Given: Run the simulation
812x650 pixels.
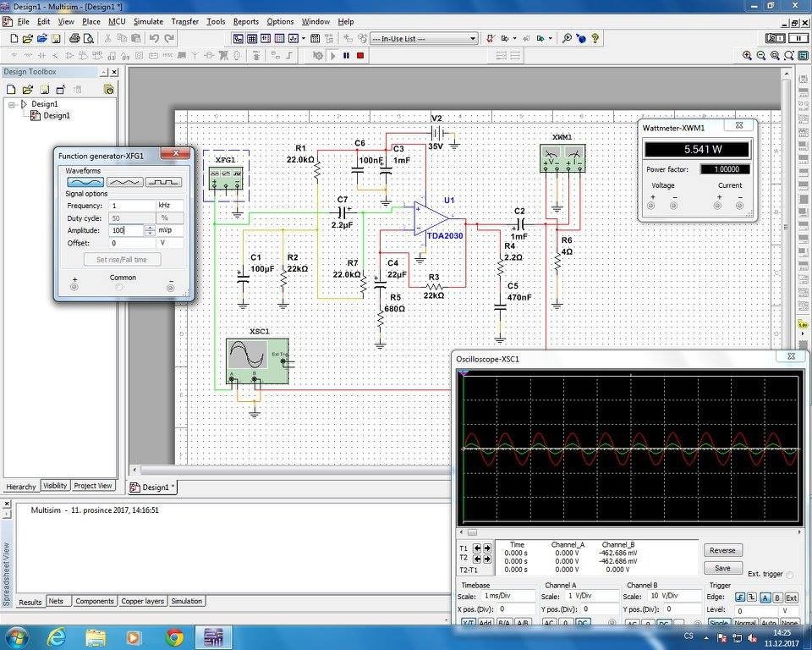Looking at the screenshot, I should [x=333, y=56].
